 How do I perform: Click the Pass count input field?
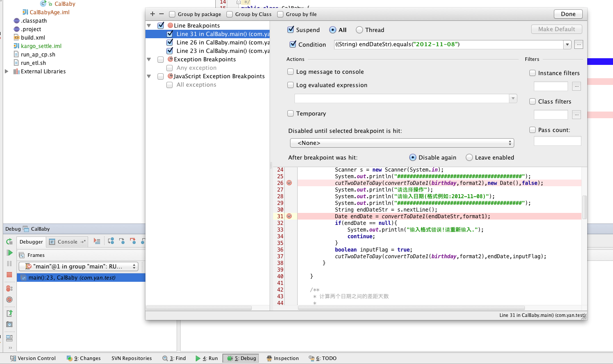point(557,141)
